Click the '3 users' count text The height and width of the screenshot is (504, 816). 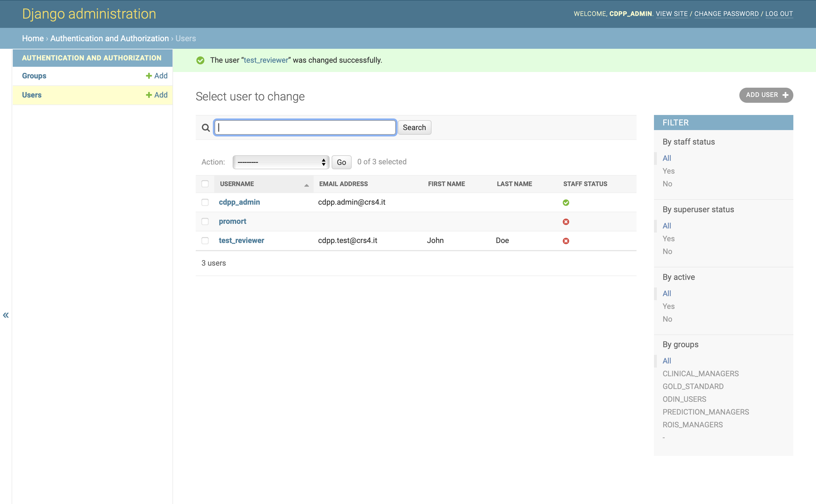pyautogui.click(x=214, y=263)
